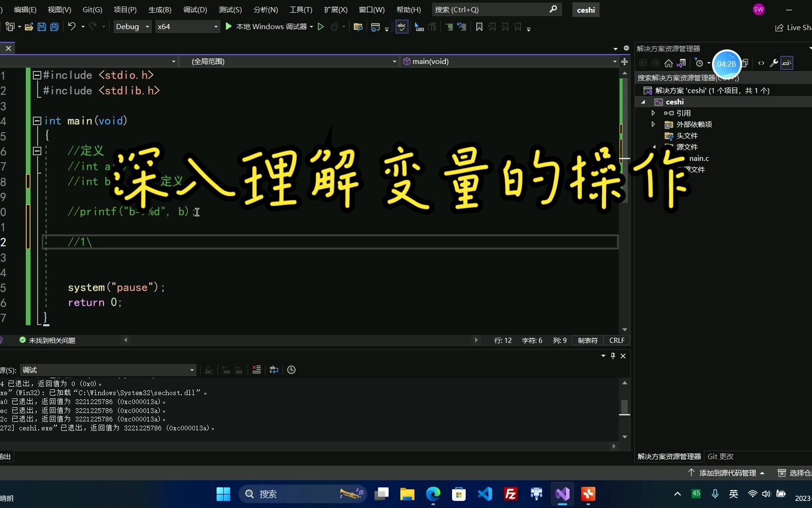This screenshot has width=812, height=508.
Task: Open the Git(G) menu
Action: click(92, 9)
